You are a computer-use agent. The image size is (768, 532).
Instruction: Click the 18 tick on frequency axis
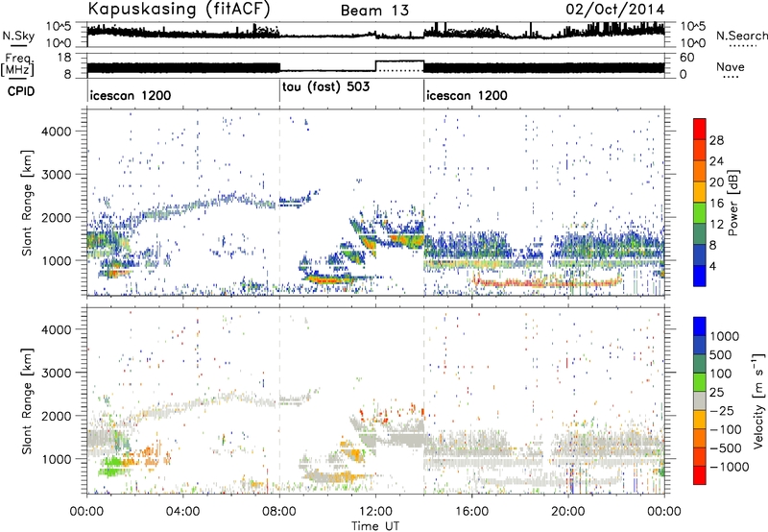(x=63, y=58)
